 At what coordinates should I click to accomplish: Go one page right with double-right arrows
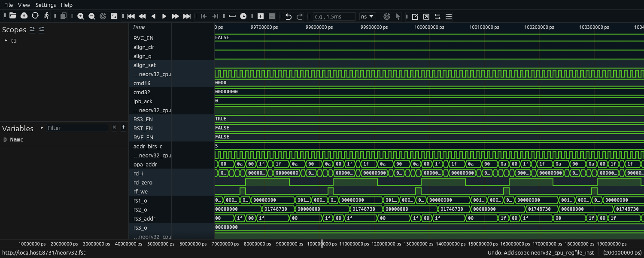176,16
